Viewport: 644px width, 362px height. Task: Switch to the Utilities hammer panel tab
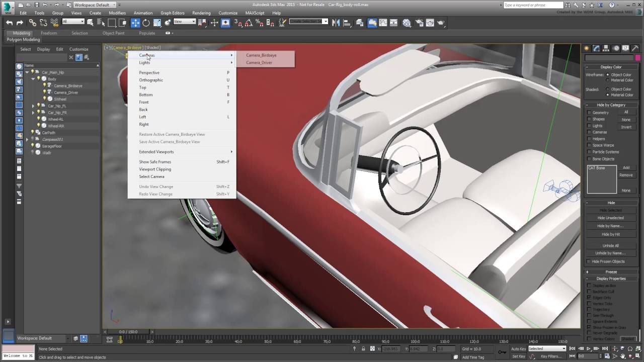(x=635, y=48)
